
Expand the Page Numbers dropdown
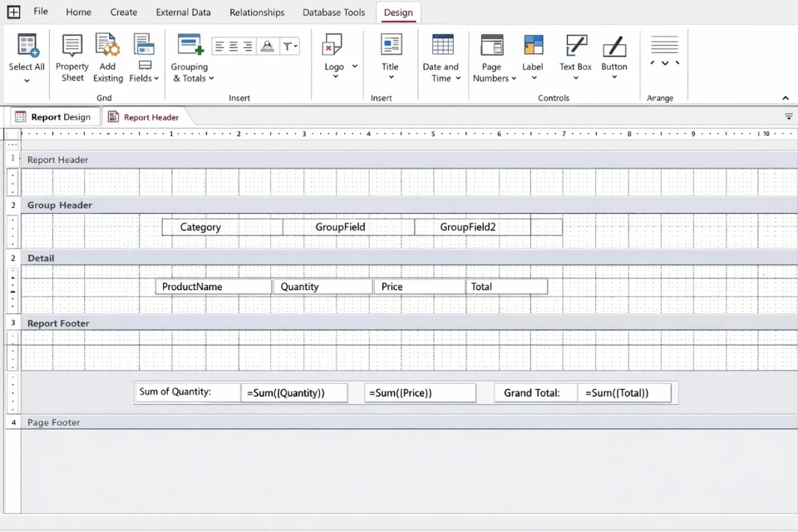coord(514,79)
